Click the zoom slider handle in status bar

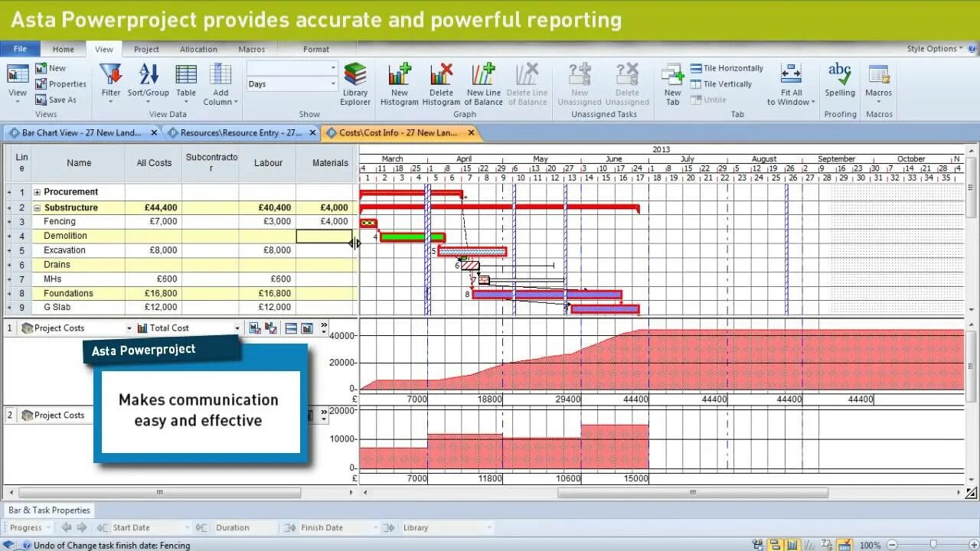click(x=933, y=545)
